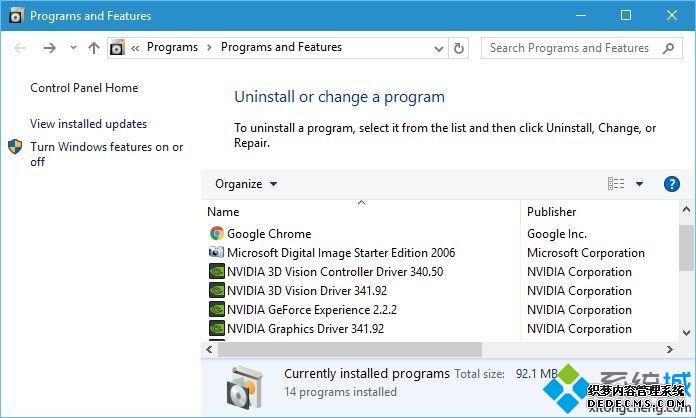Image resolution: width=696 pixels, height=418 pixels.
Task: Click the installed programs disc box icon
Action: pos(245,387)
